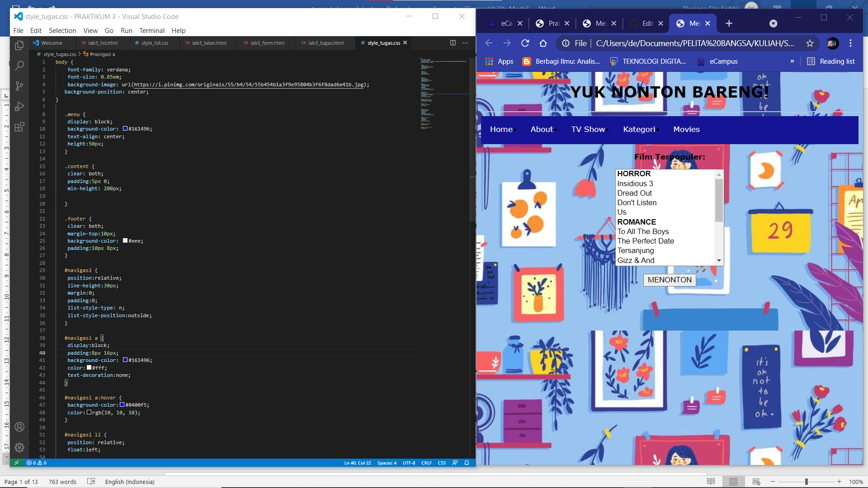Go to Chrome home page
This screenshot has width=868, height=488.
tap(543, 43)
